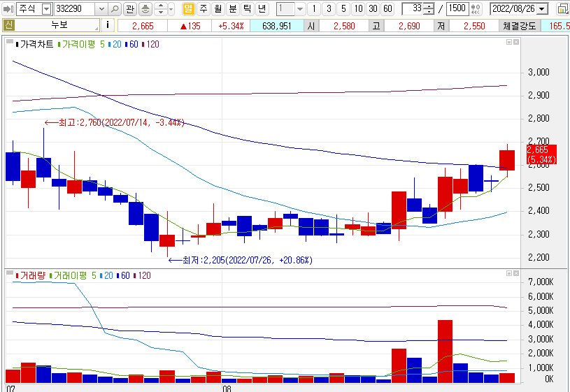Click the high price 2,690 value
This screenshot has height=392, width=570.
409,26
